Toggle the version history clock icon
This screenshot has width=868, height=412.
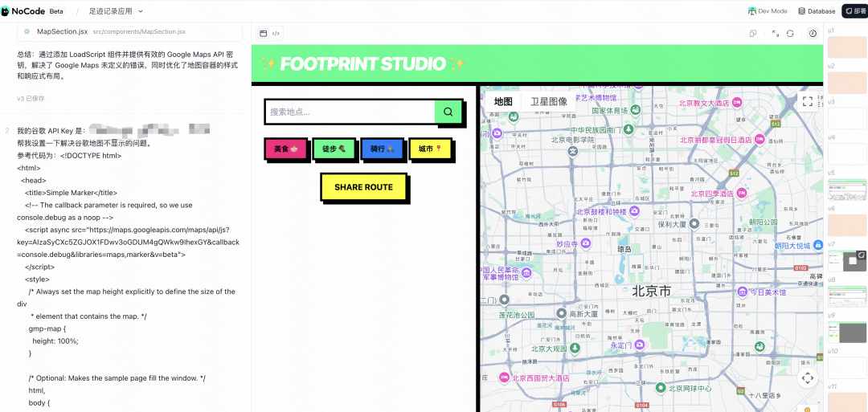813,33
